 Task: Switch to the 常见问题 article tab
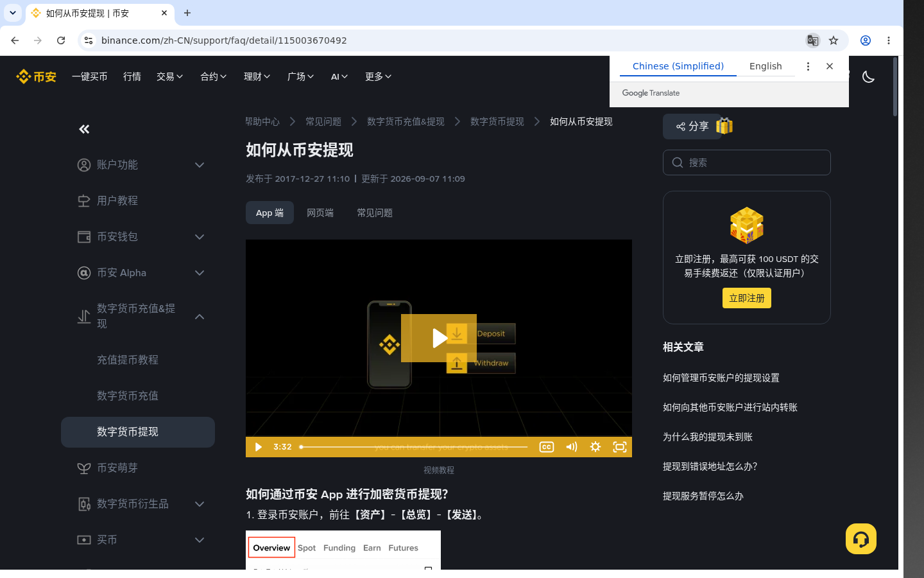point(375,213)
